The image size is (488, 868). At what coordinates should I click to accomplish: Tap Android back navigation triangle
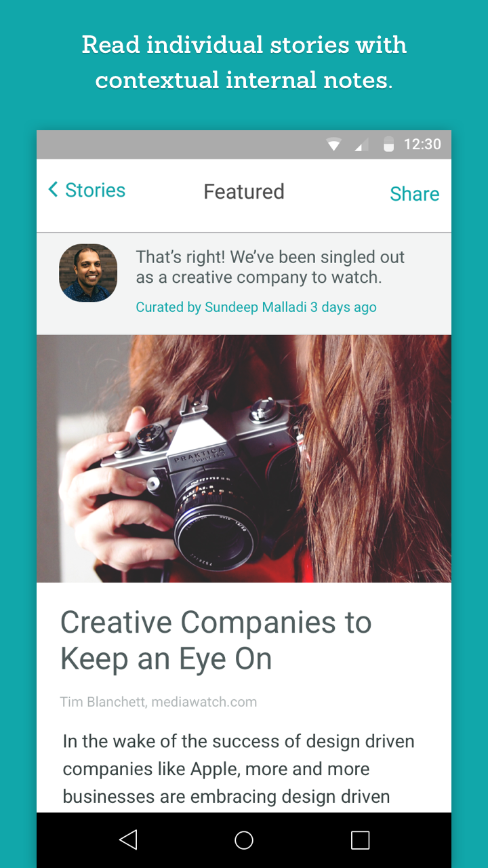point(128,840)
